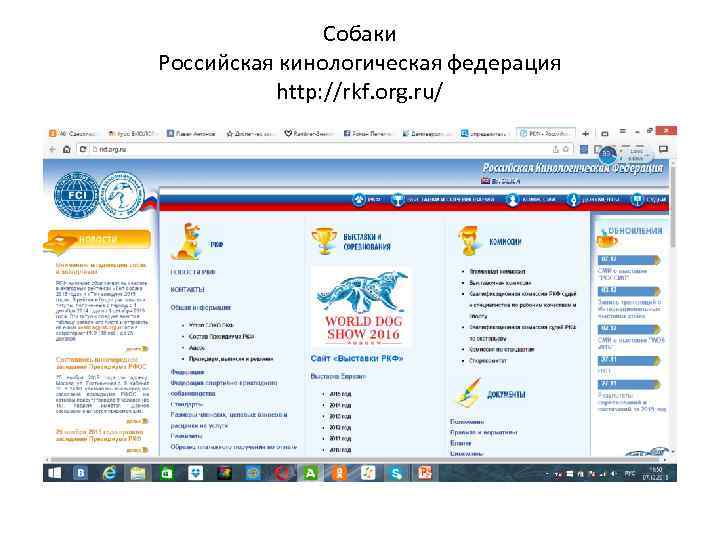Screen dimensions: 720x540
Task: Switch to the first orange-icon browser tab
Action: 72,134
